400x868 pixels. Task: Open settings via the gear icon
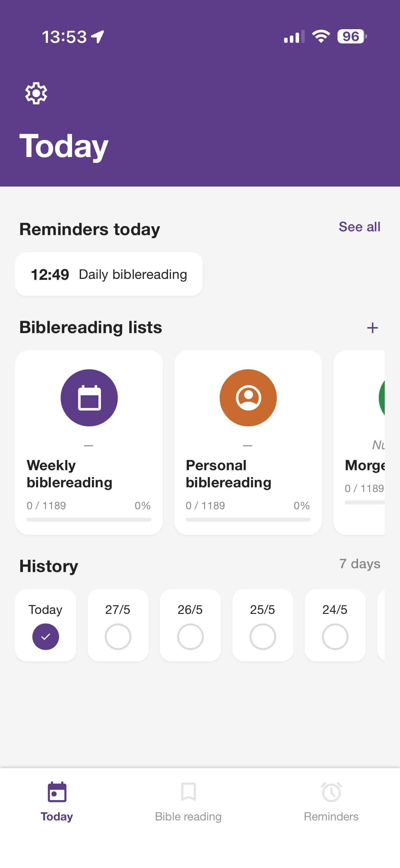36,93
